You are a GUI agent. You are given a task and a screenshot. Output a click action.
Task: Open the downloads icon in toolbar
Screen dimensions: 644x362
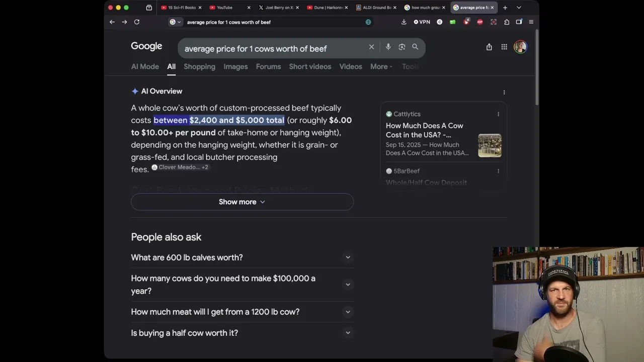[404, 22]
